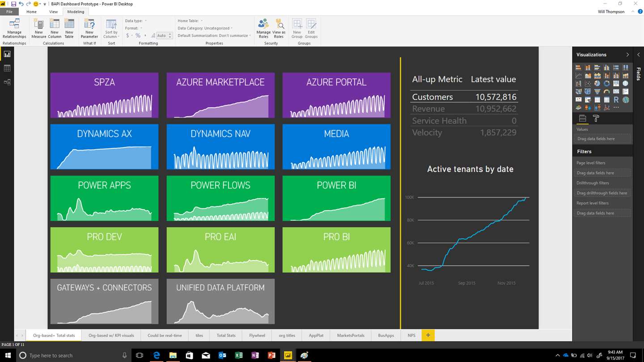Select the SPZA sparkline tile
The image size is (644, 362).
(104, 95)
